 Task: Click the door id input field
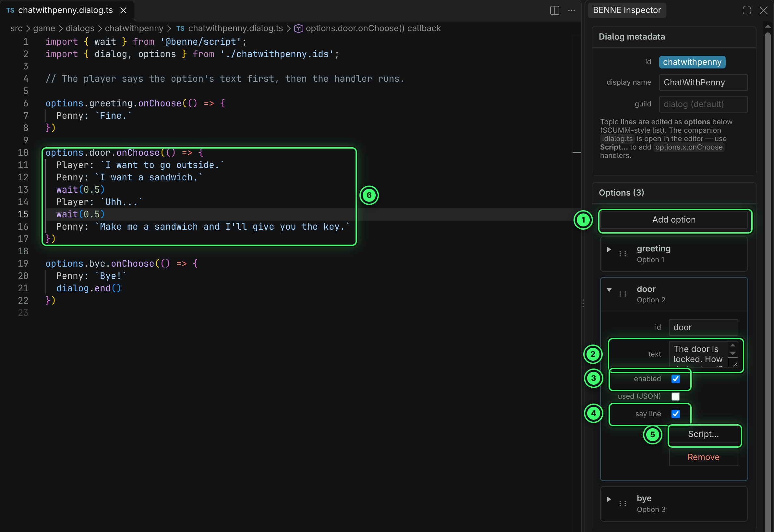tap(703, 327)
